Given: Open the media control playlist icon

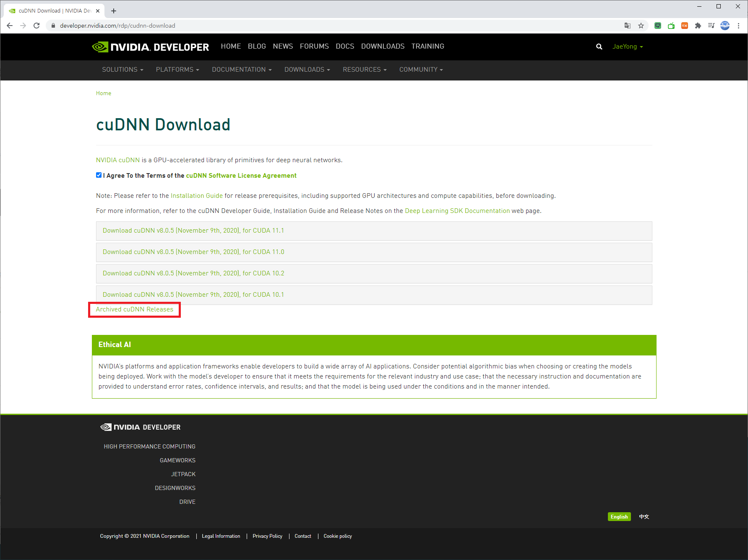Looking at the screenshot, I should [x=711, y=26].
